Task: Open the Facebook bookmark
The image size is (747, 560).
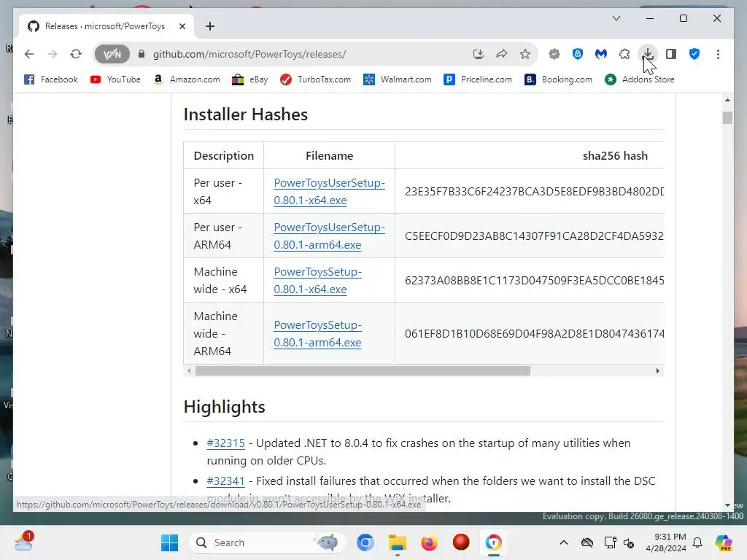Action: 50,79
